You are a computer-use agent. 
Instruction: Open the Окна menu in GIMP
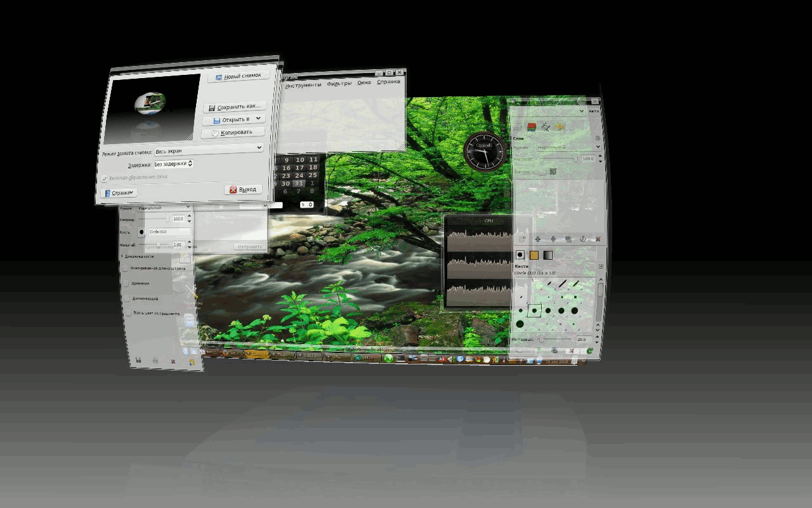363,83
